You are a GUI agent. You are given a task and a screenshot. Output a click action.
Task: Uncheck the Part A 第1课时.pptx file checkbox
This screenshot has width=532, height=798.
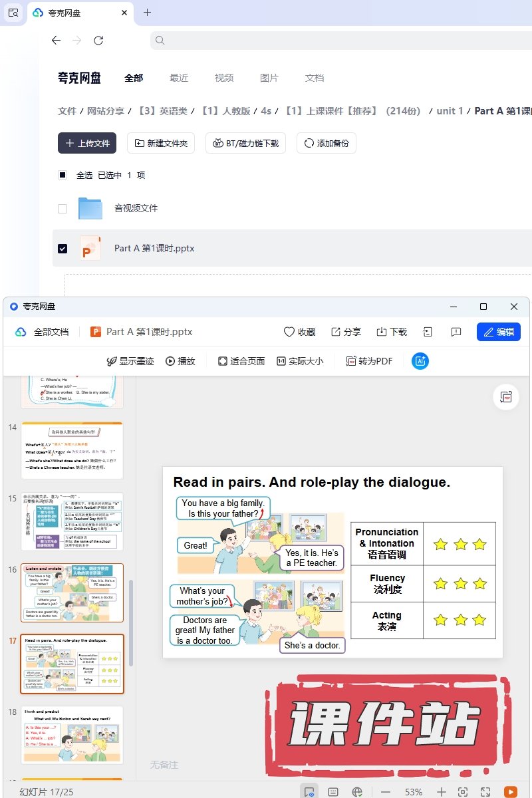[x=63, y=248]
